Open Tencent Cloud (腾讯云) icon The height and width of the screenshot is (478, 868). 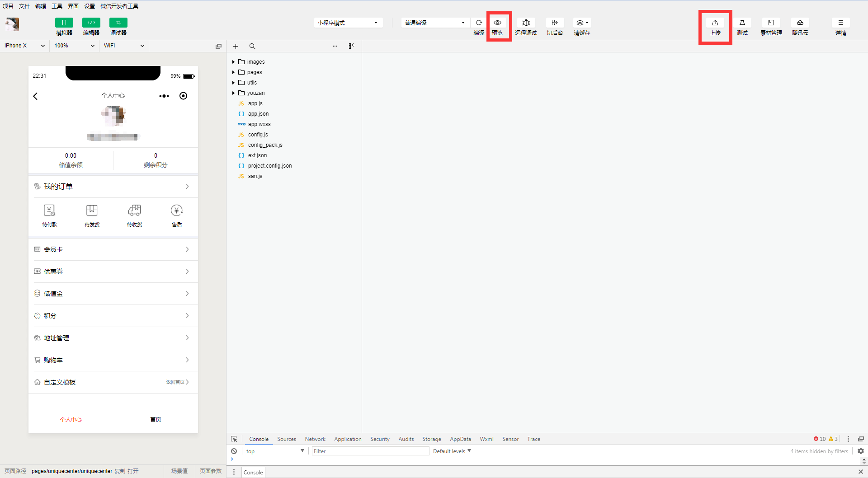pos(800,23)
